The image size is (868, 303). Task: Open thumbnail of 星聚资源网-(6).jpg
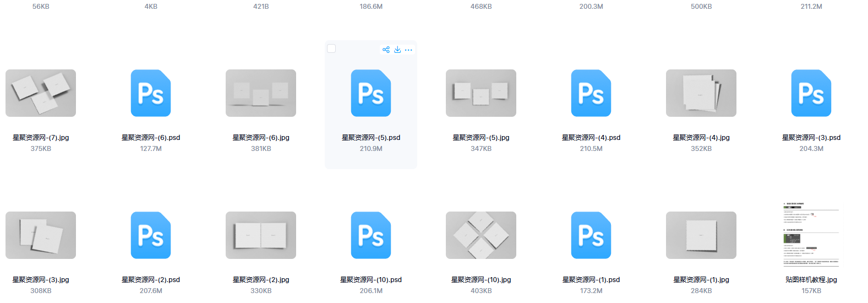(261, 93)
